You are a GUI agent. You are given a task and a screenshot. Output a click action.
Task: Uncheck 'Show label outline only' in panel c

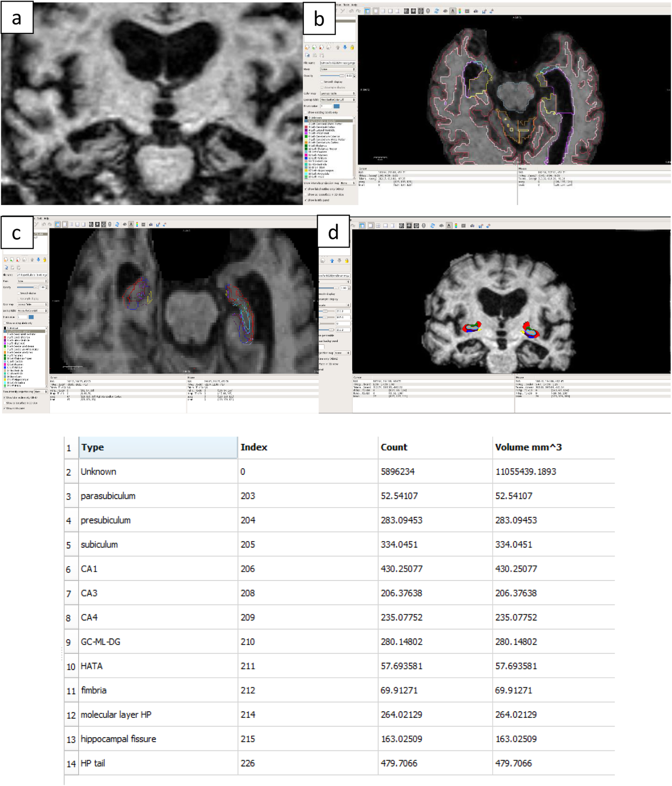tap(4, 397)
